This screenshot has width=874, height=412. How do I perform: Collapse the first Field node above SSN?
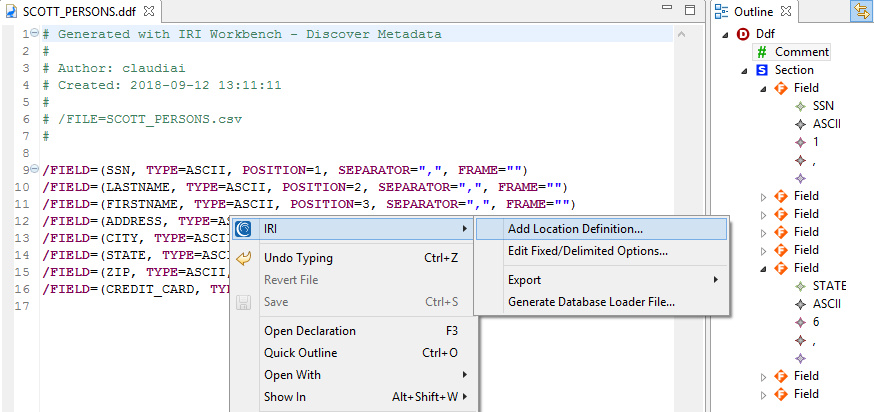click(x=764, y=89)
